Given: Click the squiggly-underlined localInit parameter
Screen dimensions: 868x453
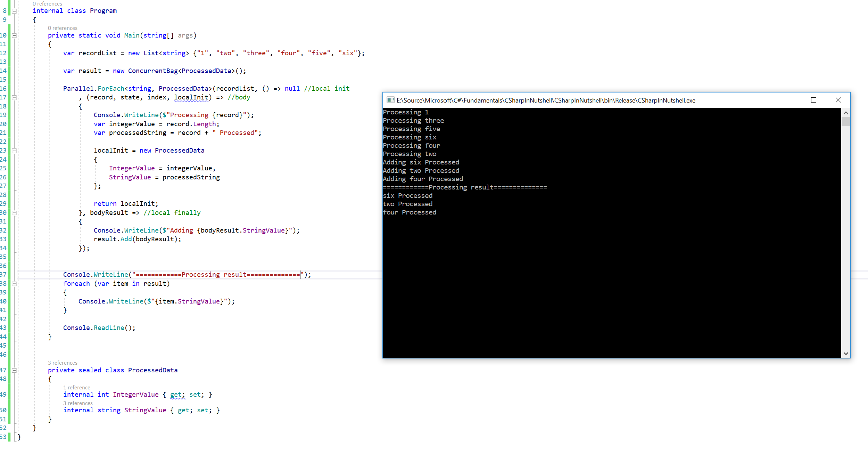Looking at the screenshot, I should pos(191,97).
